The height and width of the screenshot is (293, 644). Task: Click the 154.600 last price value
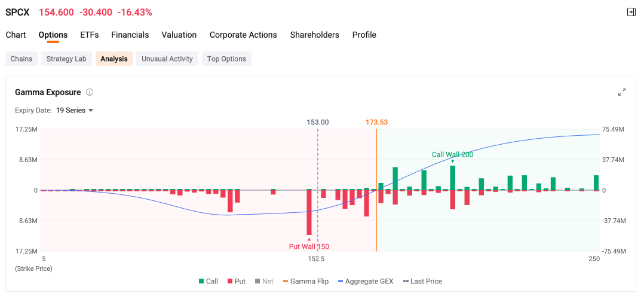(x=56, y=13)
